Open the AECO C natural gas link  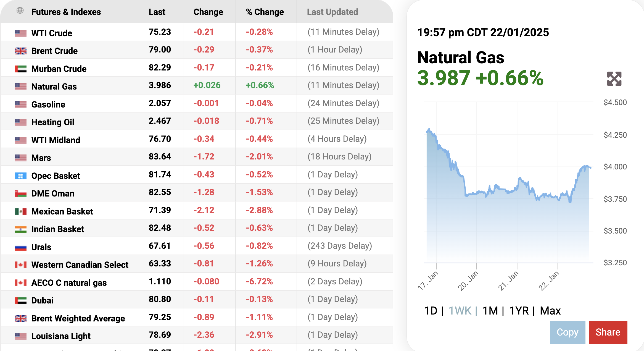[69, 283]
